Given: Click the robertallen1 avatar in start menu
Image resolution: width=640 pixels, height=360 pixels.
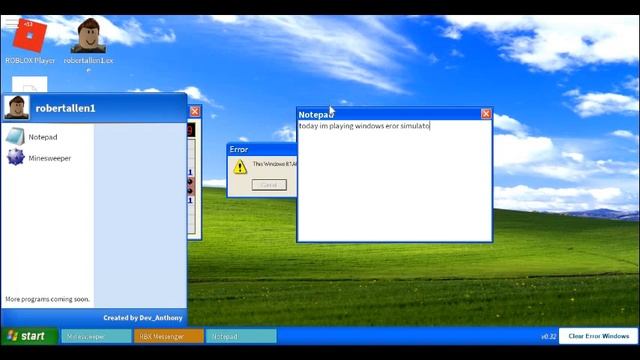Looking at the screenshot, I should (17, 107).
